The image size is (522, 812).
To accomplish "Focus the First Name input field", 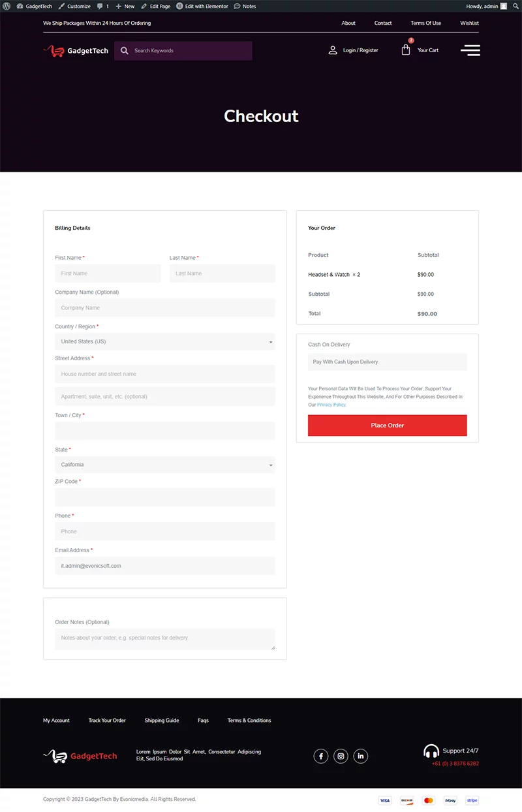I will pyautogui.click(x=108, y=273).
